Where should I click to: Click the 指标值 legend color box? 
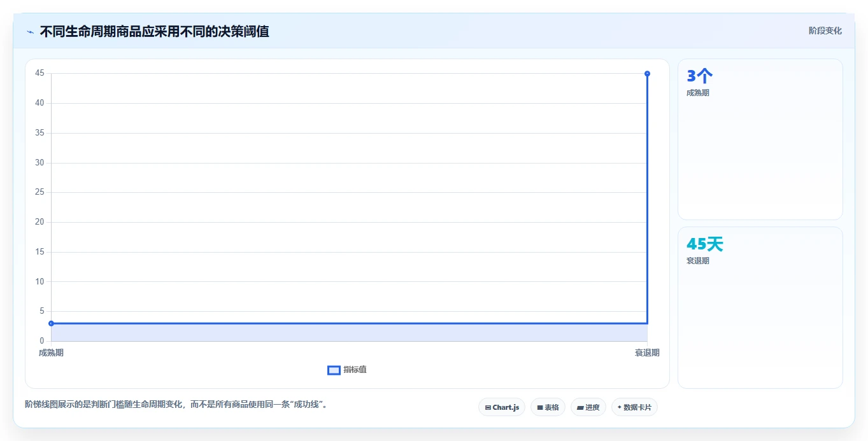tap(334, 370)
